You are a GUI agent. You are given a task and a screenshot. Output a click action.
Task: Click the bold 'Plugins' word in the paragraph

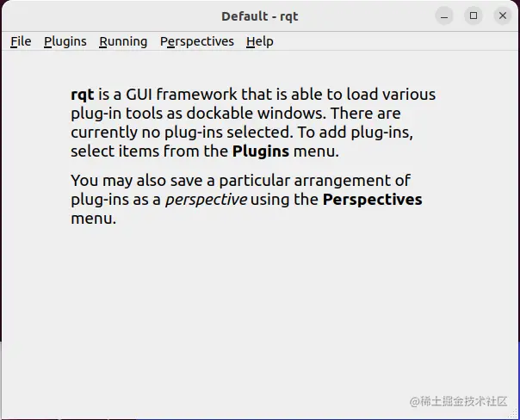point(261,151)
